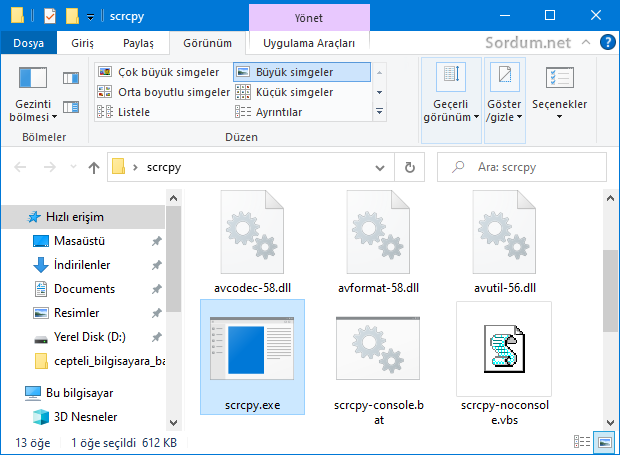Click navigation pane scroll down arrow
This screenshot has width=620, height=455.
pyautogui.click(x=173, y=423)
